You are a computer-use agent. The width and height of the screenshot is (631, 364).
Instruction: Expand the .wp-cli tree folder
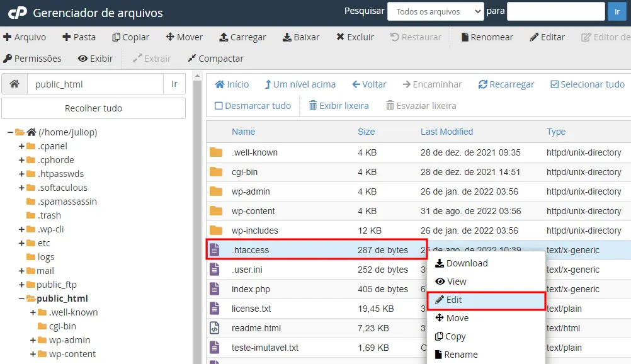(x=22, y=229)
